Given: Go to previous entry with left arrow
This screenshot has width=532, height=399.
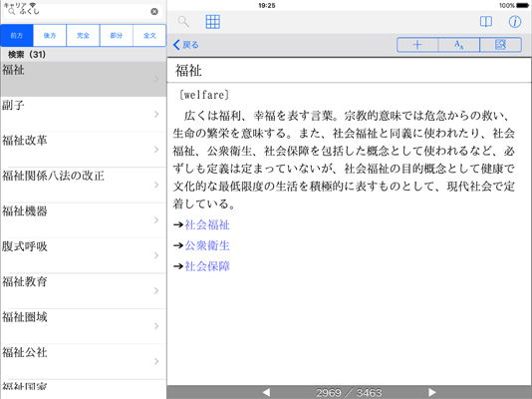Looking at the screenshot, I should coord(266,393).
